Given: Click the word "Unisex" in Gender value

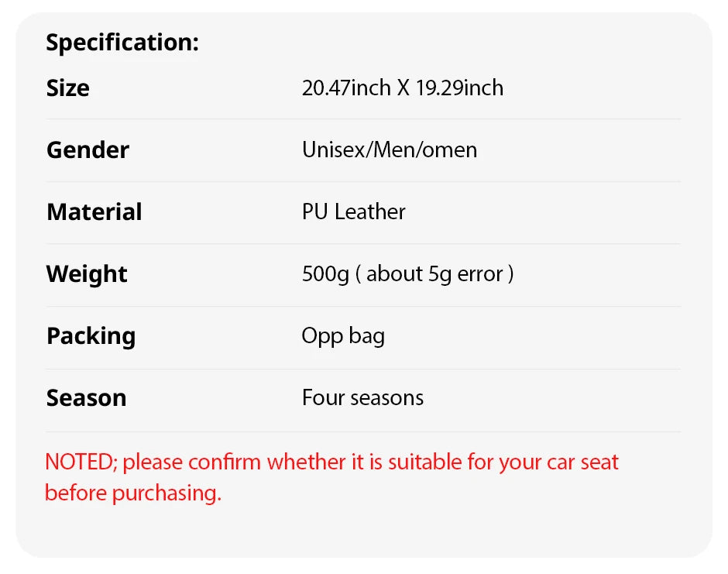Looking at the screenshot, I should [333, 150].
